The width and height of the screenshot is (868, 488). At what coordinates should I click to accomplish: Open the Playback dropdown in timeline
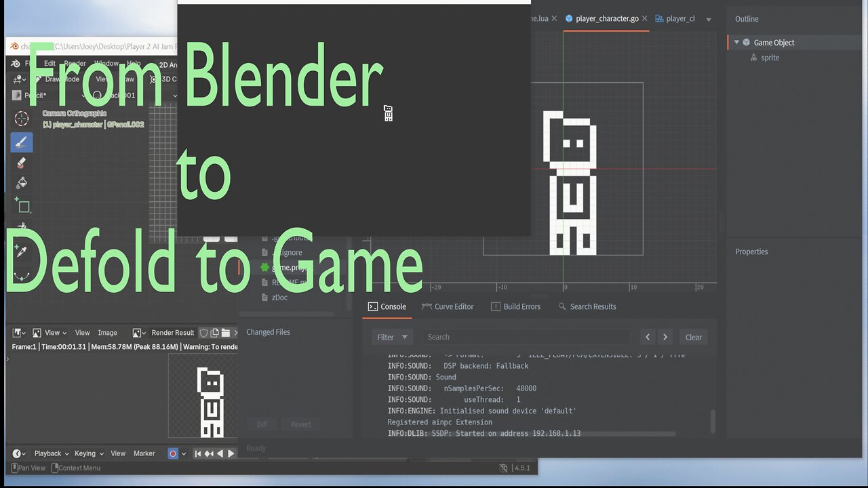[51, 453]
